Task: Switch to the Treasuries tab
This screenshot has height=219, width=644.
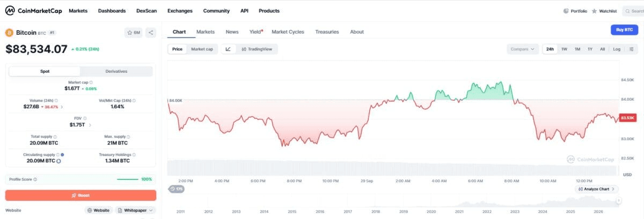Action: pyautogui.click(x=327, y=32)
